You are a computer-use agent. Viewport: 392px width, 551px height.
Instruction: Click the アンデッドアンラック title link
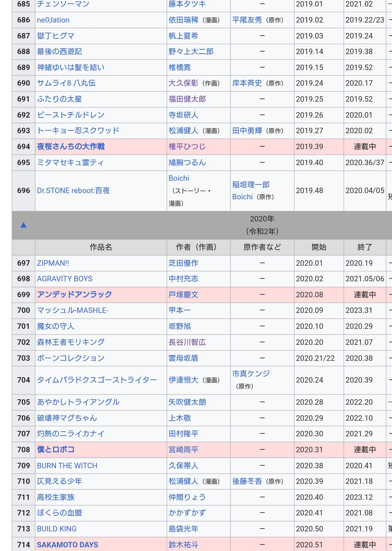click(74, 294)
